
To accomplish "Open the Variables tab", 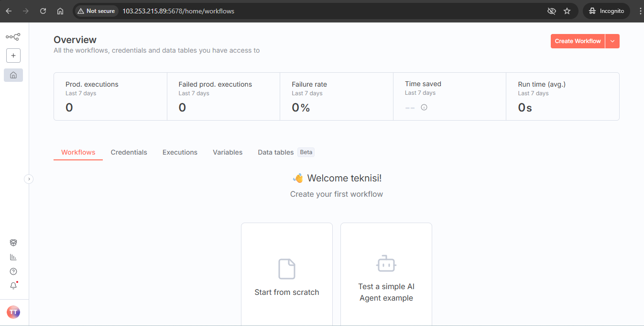I will click(228, 152).
